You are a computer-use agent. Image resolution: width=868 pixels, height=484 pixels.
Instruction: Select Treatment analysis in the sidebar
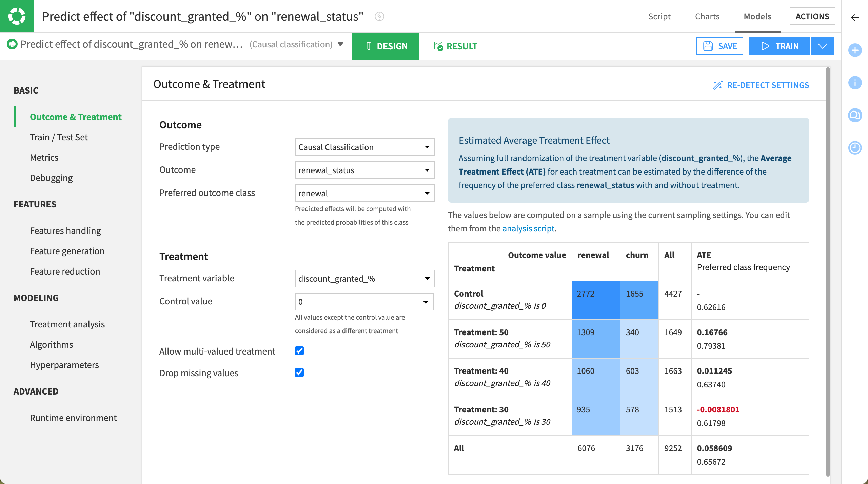(67, 324)
